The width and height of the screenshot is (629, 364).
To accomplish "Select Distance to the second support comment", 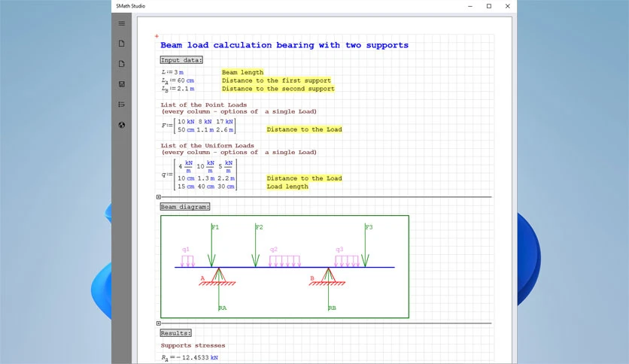I will (278, 89).
